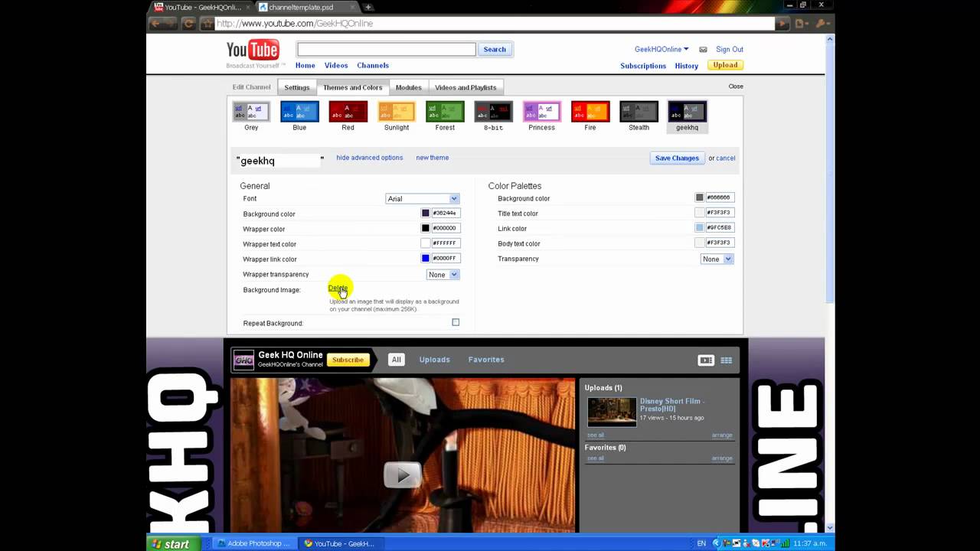Select the Blue theme thumbnail

tap(299, 112)
